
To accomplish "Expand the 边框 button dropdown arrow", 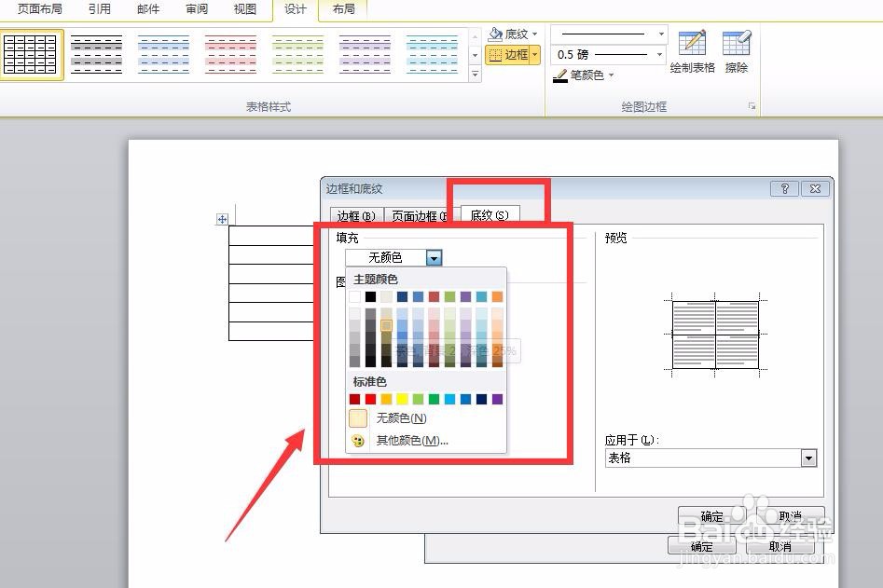I will click(535, 55).
